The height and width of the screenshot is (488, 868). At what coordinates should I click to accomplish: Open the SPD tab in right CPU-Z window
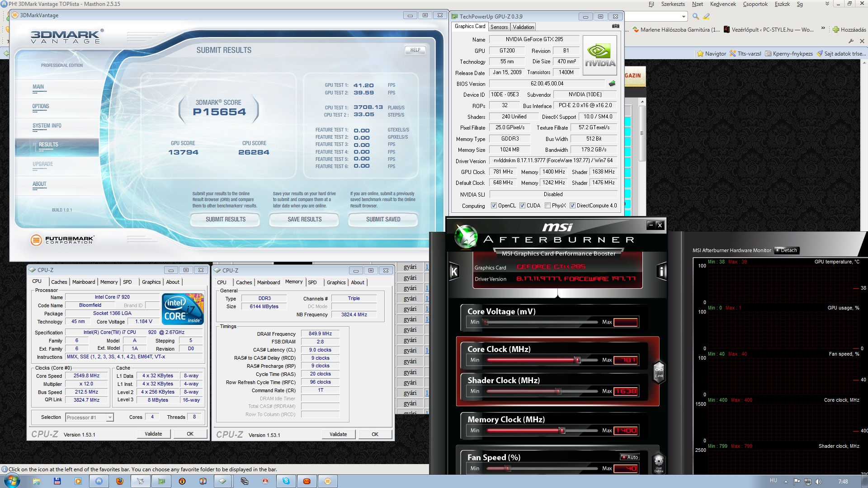point(312,282)
